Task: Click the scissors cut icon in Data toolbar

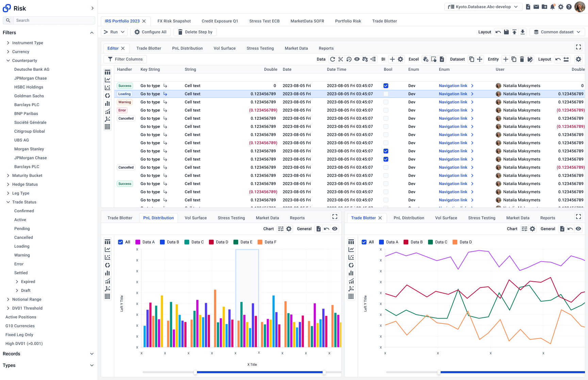Action: pos(341,59)
